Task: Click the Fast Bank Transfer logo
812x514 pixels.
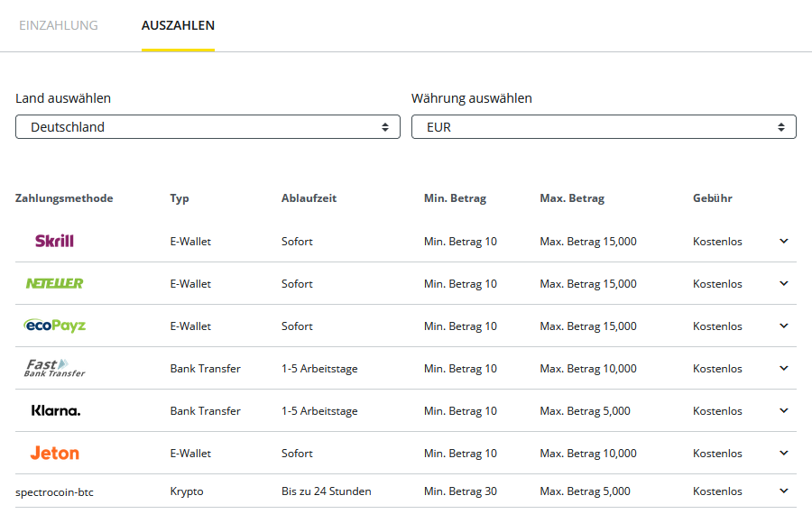Action: pos(54,368)
